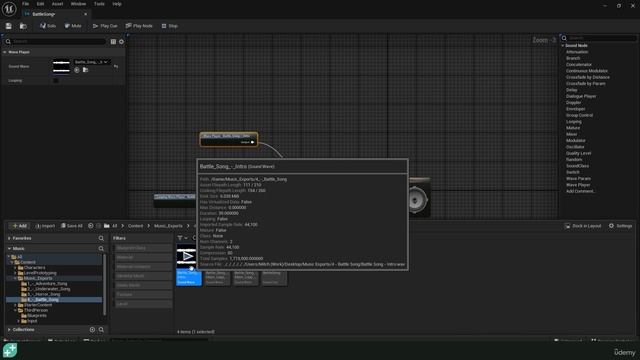Click the details panel search field
The width and height of the screenshot is (640, 360).
(x=56, y=42)
